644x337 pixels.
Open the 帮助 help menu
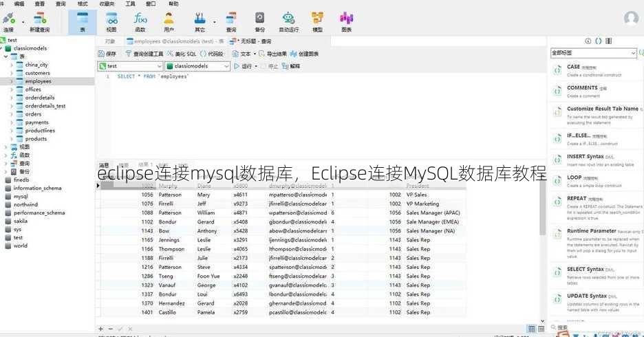[174, 3]
